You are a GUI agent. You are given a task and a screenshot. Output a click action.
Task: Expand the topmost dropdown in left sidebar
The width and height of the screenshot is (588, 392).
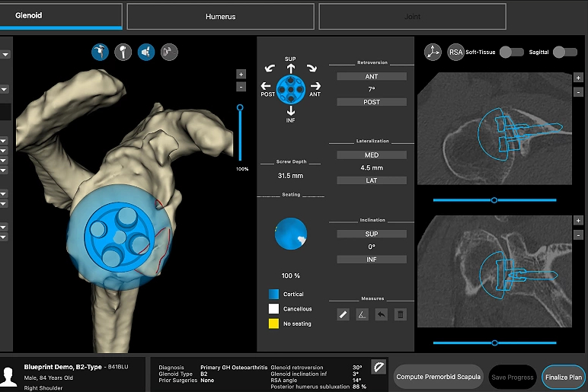coord(5,55)
